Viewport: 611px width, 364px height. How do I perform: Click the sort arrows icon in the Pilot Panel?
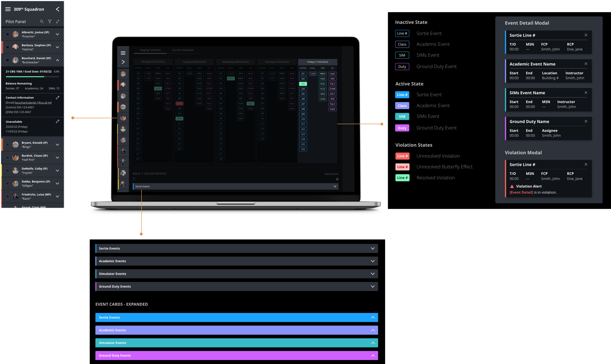coord(57,22)
